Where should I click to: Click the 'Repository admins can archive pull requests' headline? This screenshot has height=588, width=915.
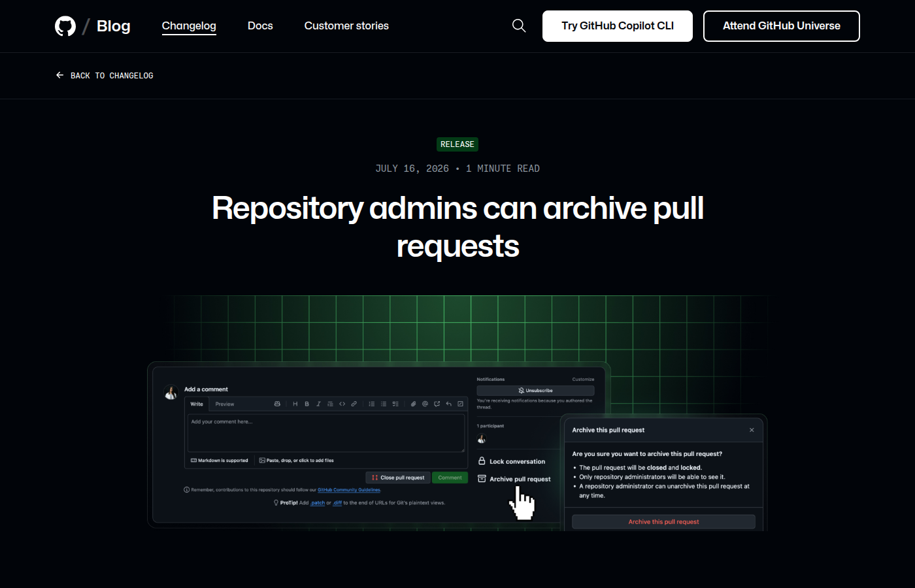(x=457, y=227)
